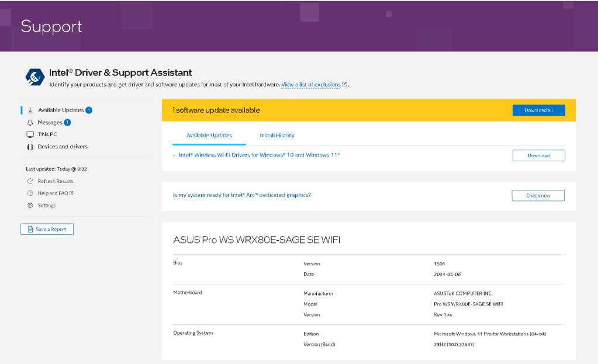Click the document icon in Save a Report
Viewport: 598px width, 364px height.
click(30, 229)
